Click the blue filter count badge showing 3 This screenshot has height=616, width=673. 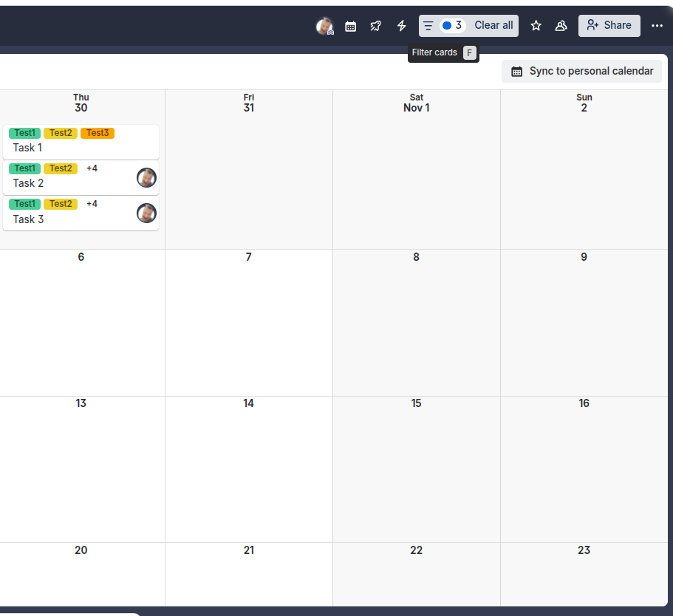451,25
